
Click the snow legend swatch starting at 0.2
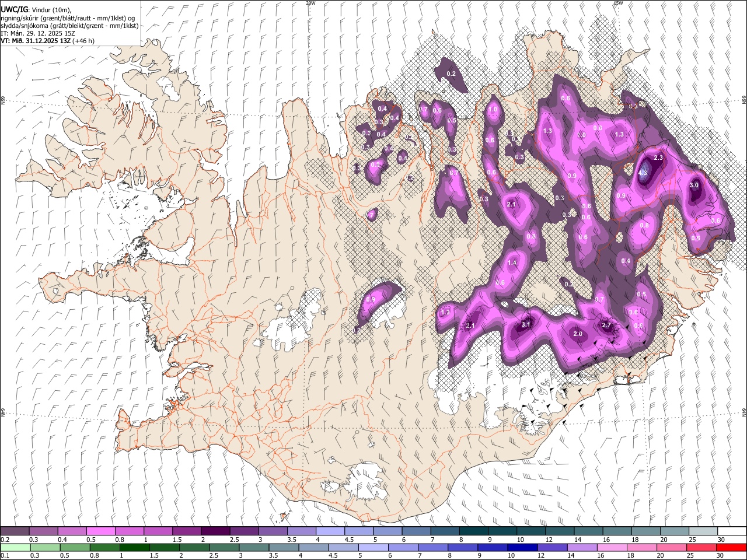(x=15, y=531)
